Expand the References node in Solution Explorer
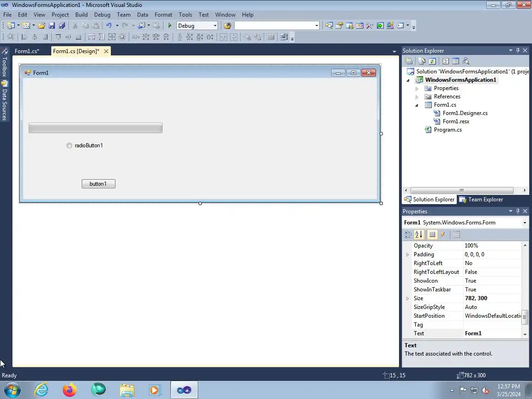 click(417, 97)
